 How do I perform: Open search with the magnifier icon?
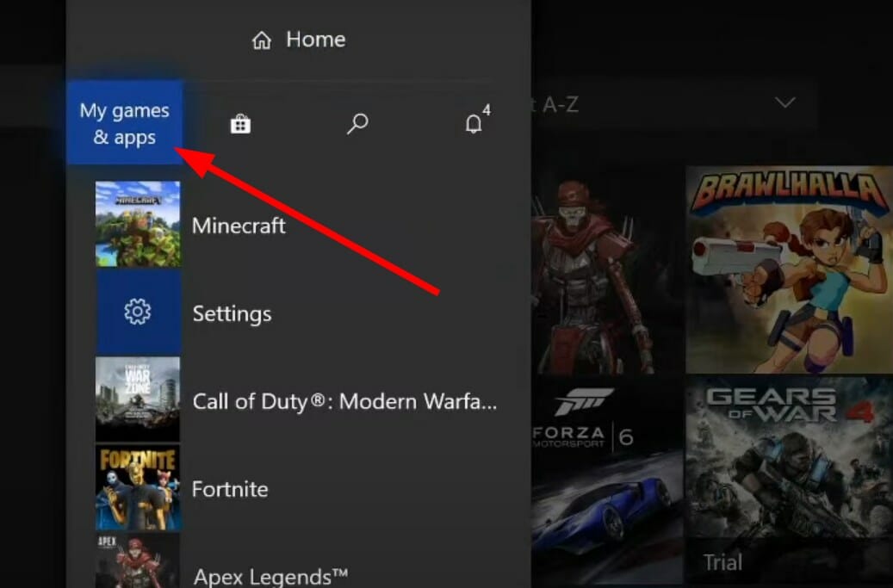(357, 123)
